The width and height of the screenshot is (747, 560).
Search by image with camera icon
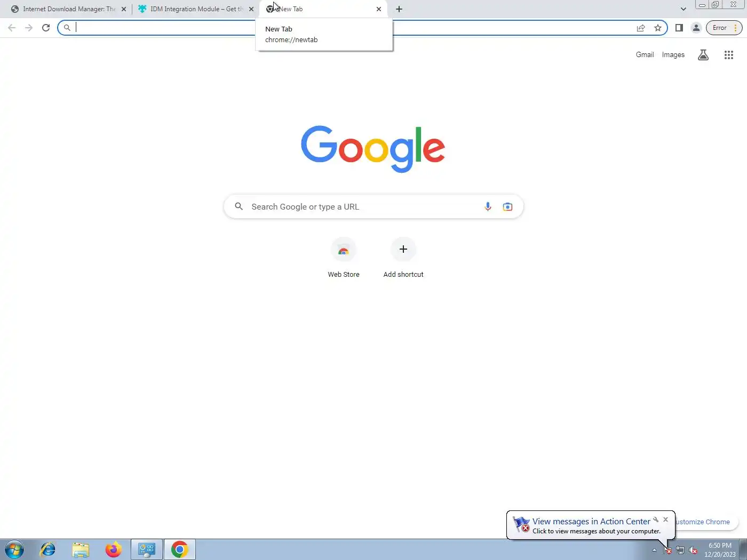[x=507, y=207]
